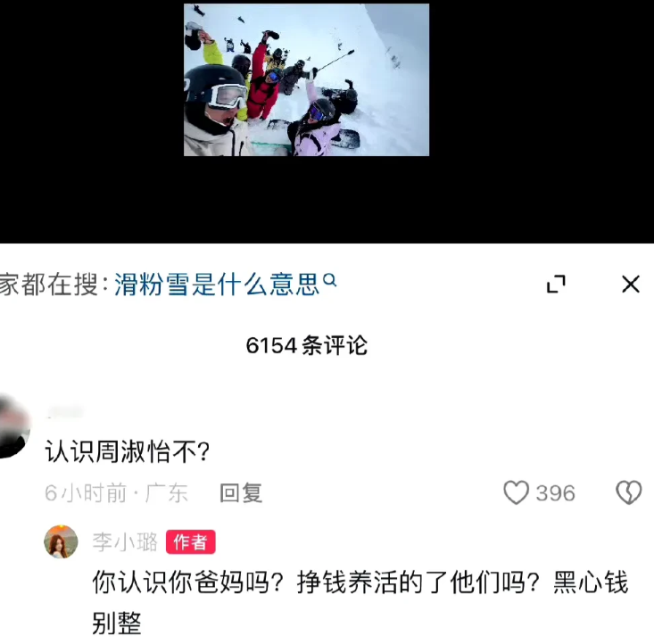654x644 pixels.
Task: Tap the 6小时前·广东 timestamp
Action: tap(116, 493)
